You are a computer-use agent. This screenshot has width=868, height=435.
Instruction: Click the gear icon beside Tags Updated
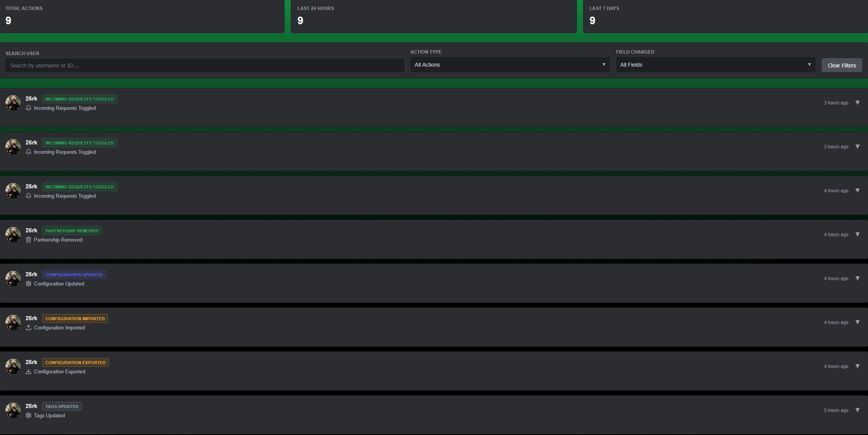(x=28, y=415)
